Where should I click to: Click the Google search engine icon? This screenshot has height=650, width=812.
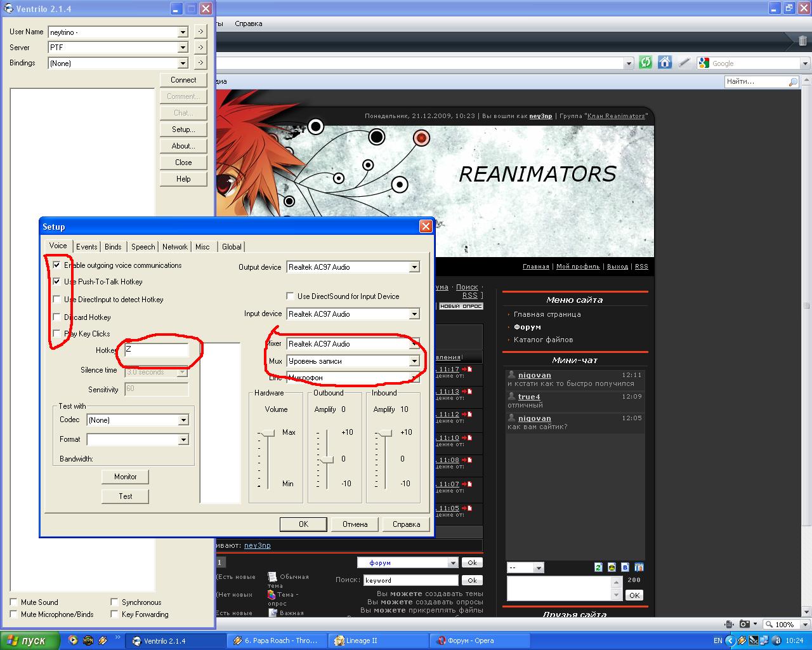[704, 63]
